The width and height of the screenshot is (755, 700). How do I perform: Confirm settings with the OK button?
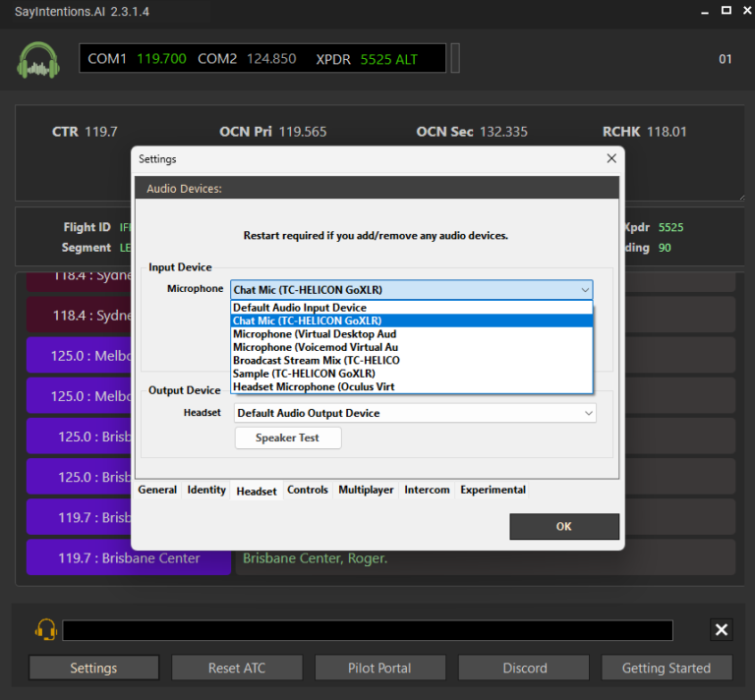coord(563,527)
